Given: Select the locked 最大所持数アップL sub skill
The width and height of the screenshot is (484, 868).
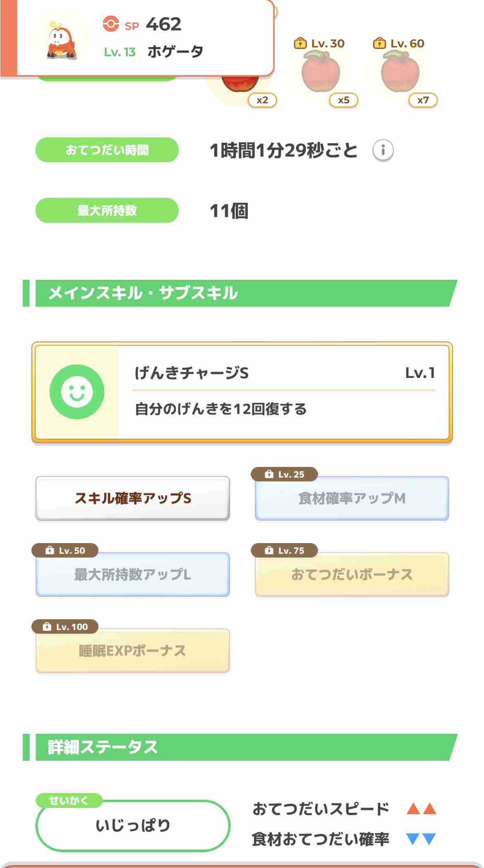Looking at the screenshot, I should [x=133, y=574].
